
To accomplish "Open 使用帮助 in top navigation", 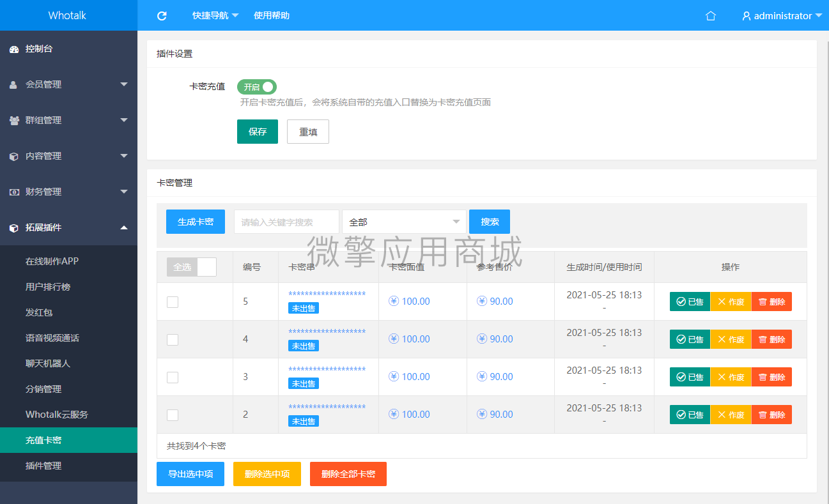I will click(x=272, y=15).
